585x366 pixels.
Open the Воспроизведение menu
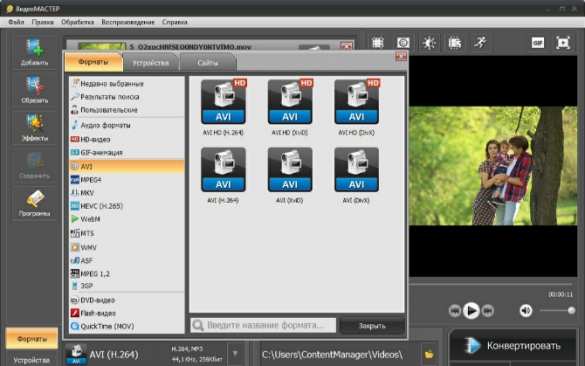(x=128, y=22)
